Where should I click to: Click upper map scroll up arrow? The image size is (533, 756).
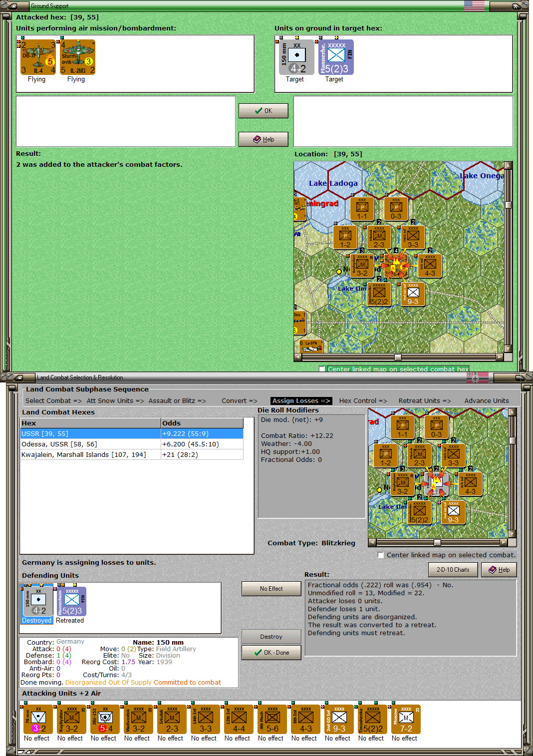(x=508, y=165)
